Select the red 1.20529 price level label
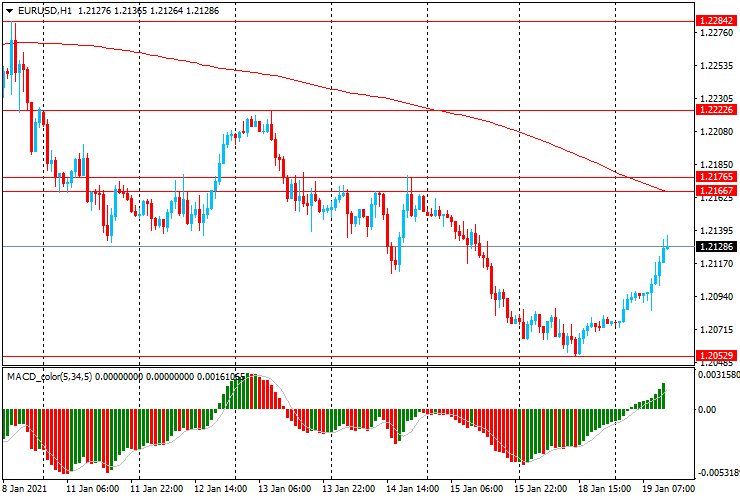Image resolution: width=740 pixels, height=500 pixels. 716,356
